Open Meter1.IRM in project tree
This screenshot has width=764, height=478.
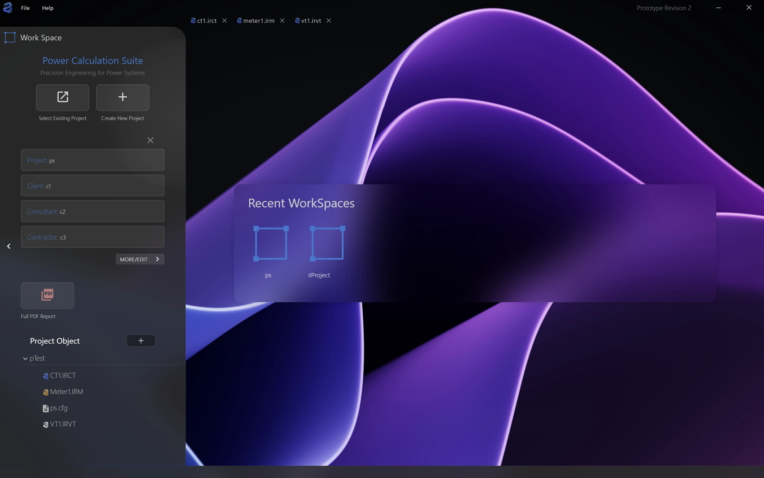click(x=63, y=392)
